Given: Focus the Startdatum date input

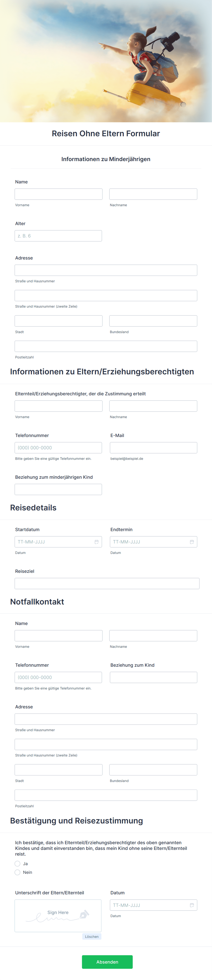Looking at the screenshot, I should 58,542.
